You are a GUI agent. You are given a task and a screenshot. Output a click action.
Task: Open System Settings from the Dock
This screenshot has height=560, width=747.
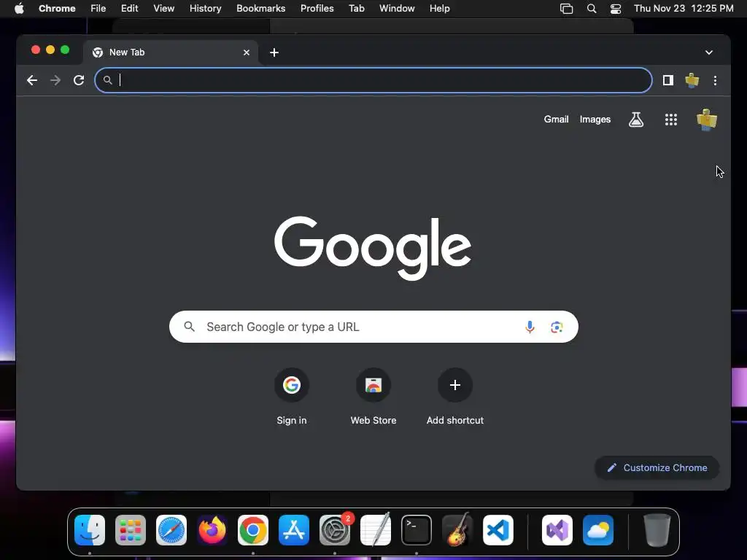click(335, 530)
